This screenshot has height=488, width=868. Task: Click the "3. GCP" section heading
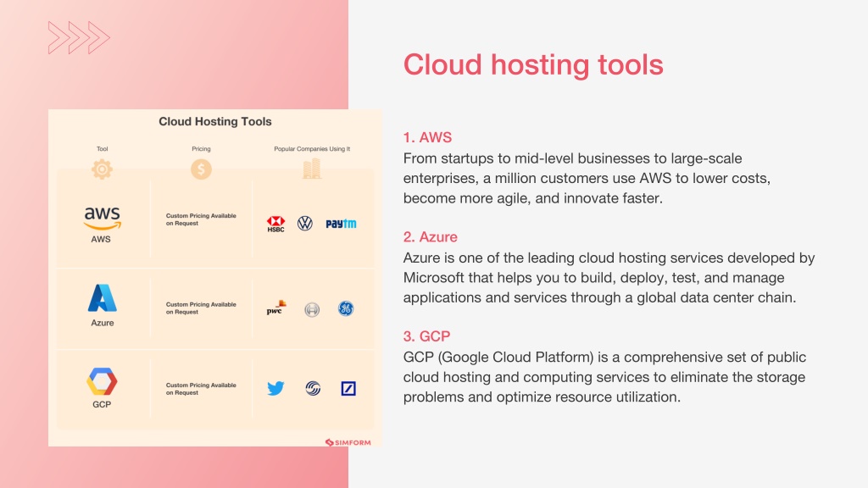pyautogui.click(x=427, y=336)
